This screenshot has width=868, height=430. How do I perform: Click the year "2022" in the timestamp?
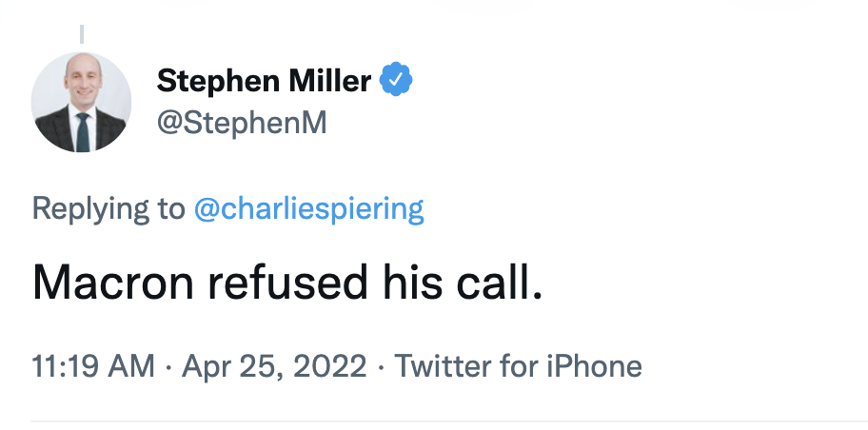[x=335, y=365]
